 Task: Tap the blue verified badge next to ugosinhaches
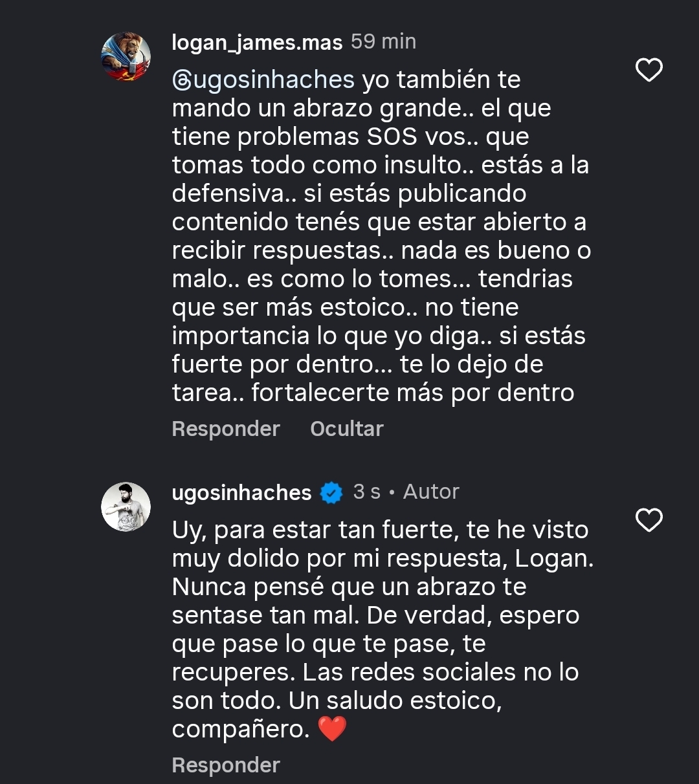[331, 493]
